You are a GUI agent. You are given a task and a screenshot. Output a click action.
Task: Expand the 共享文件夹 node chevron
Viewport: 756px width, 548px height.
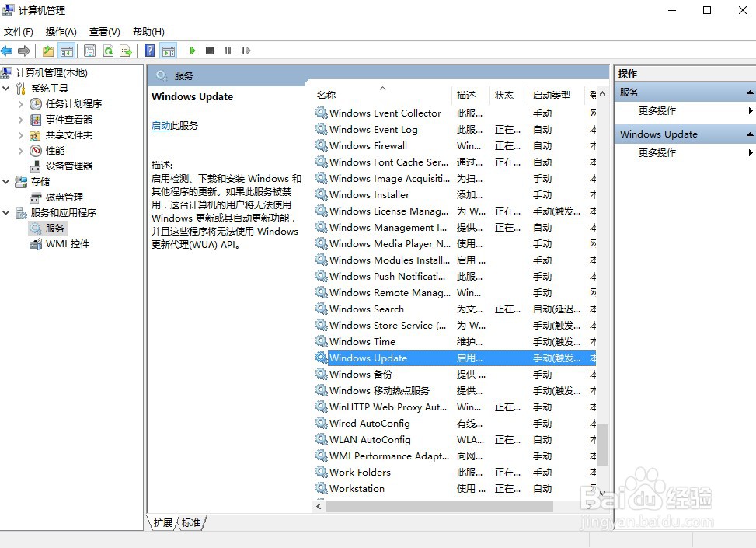point(20,135)
